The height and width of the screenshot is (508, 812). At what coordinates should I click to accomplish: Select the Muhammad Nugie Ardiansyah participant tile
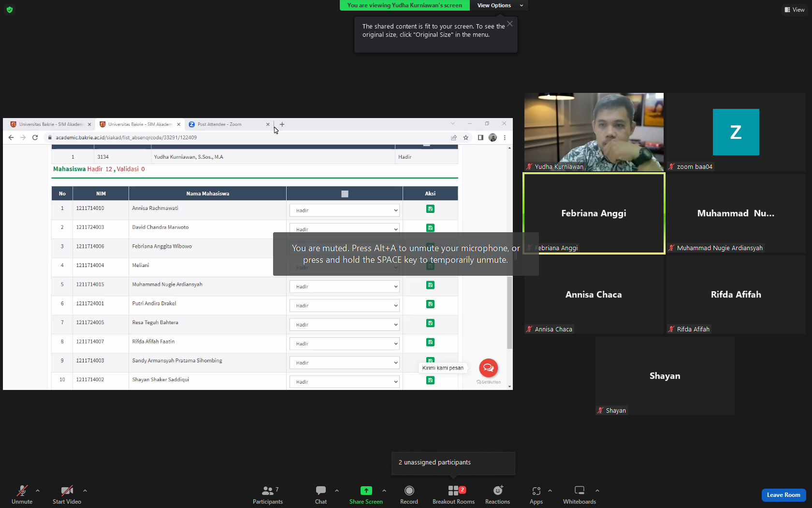click(736, 213)
